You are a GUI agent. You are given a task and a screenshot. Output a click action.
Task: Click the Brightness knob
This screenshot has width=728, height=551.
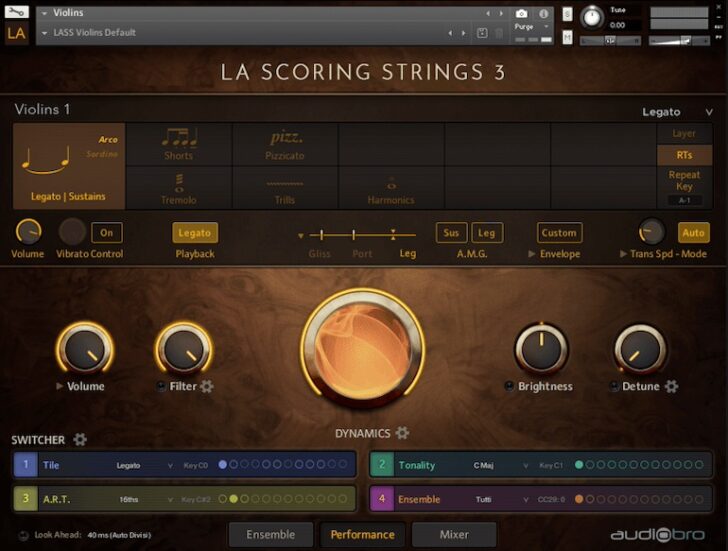[x=541, y=350]
